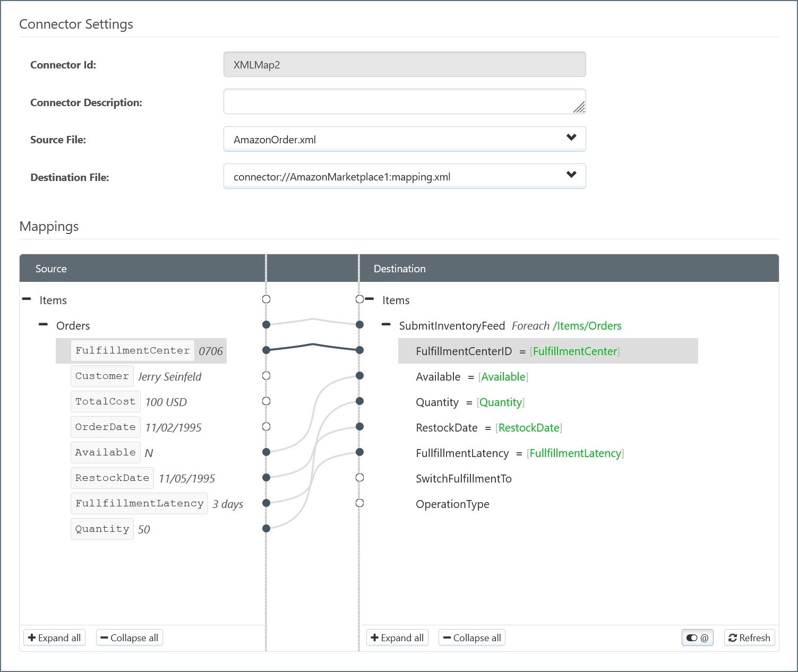798x672 pixels.
Task: Collapse the SubmitInventoryFeed destination node
Action: click(x=386, y=325)
